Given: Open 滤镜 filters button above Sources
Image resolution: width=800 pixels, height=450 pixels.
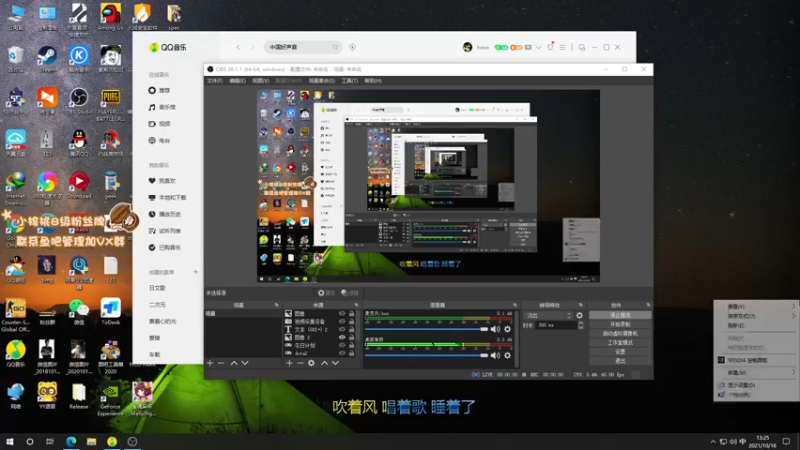Looking at the screenshot, I should [x=350, y=293].
